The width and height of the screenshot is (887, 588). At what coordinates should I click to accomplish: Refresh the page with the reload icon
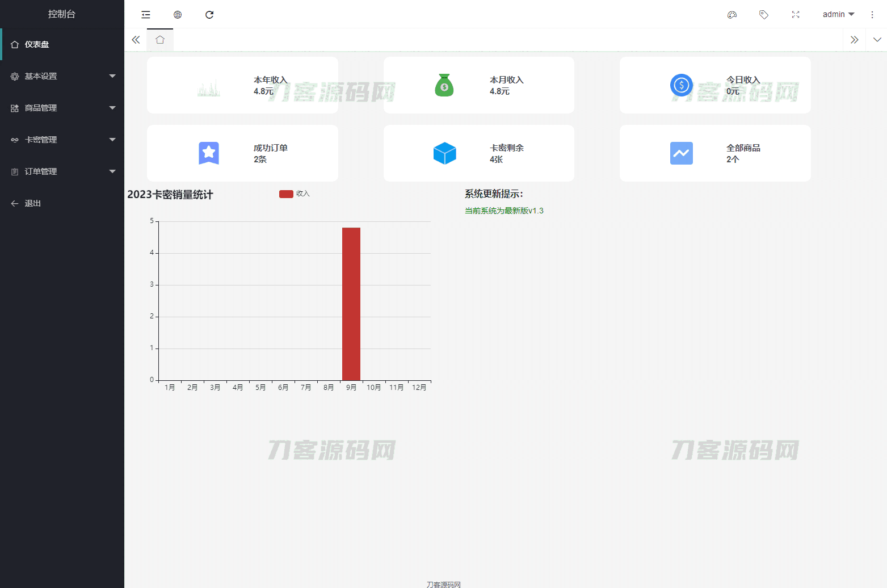point(209,15)
